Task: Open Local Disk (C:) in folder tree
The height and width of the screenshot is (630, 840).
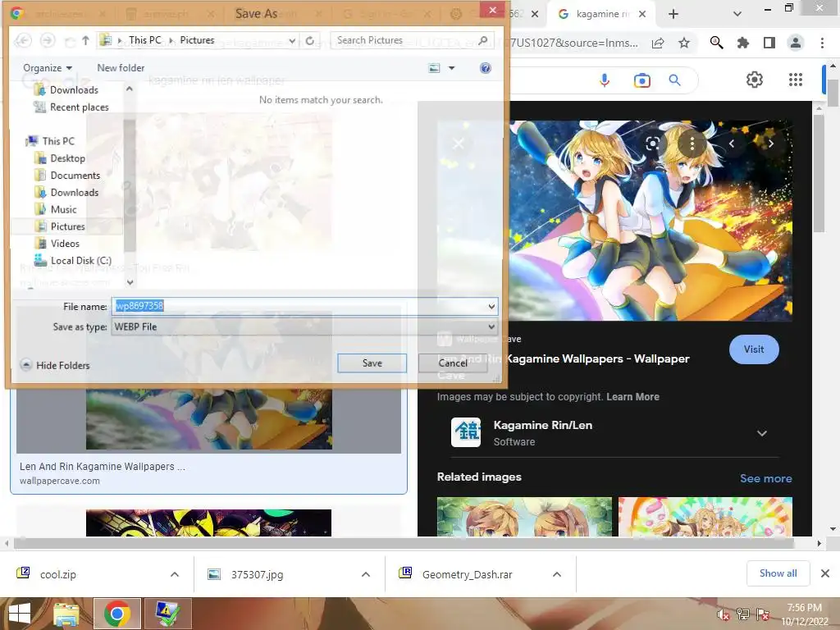Action: [x=73, y=261]
